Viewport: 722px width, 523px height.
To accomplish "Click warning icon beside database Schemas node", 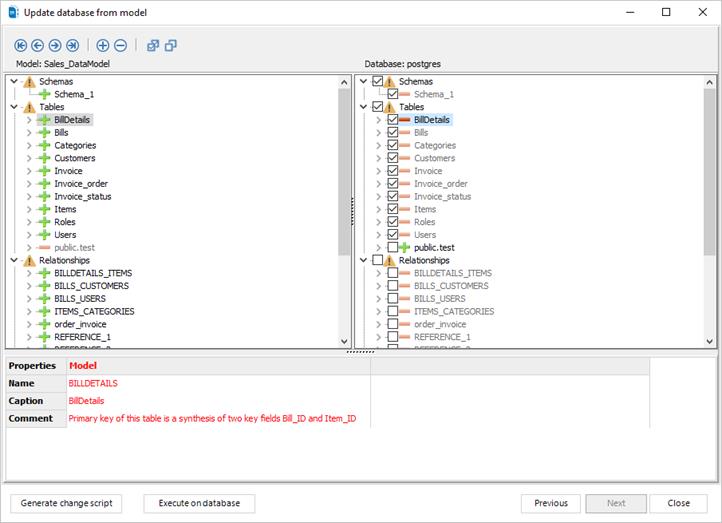I will (389, 82).
